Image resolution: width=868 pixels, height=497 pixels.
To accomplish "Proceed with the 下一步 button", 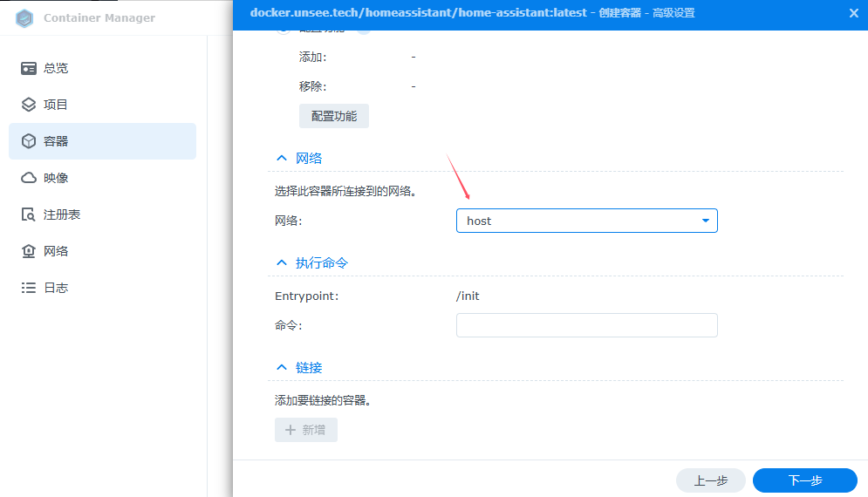I will 805,480.
